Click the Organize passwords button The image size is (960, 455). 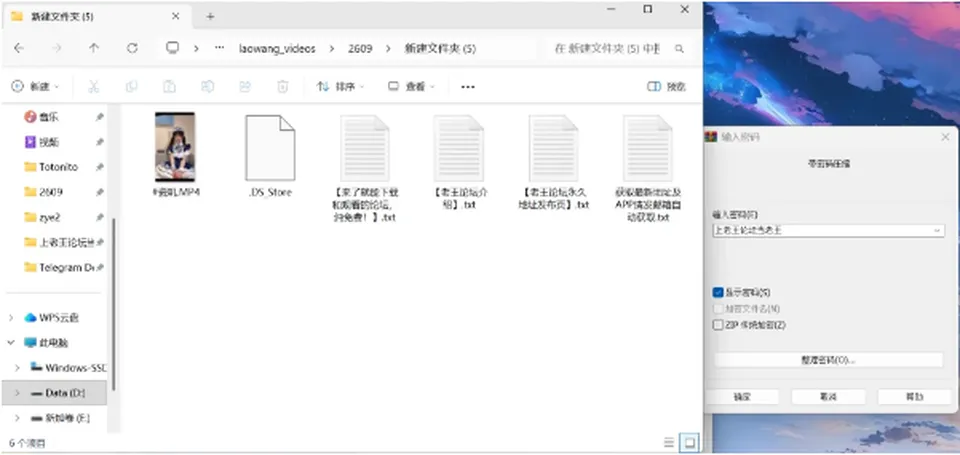click(828, 360)
